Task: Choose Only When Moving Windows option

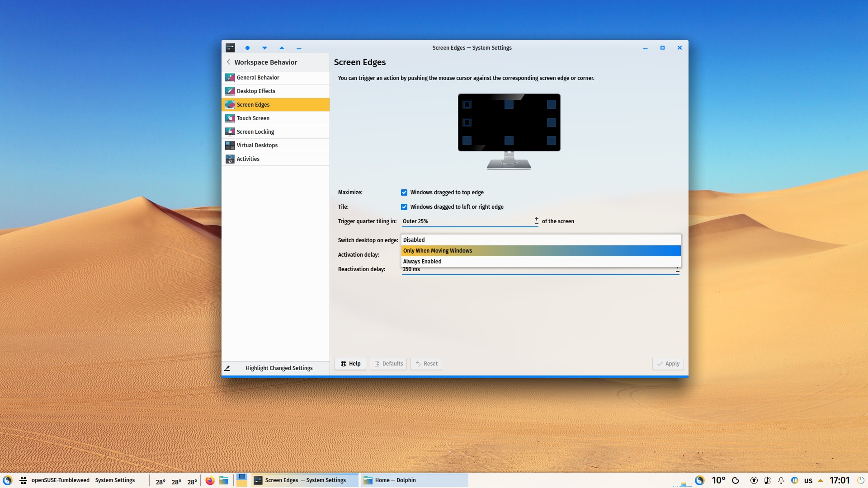Action: (x=541, y=251)
